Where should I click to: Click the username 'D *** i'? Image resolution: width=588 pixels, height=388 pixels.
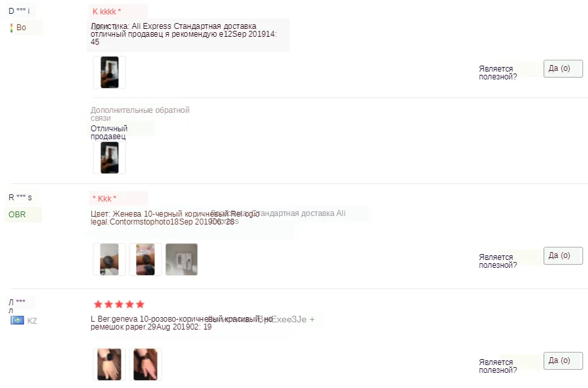coord(19,11)
